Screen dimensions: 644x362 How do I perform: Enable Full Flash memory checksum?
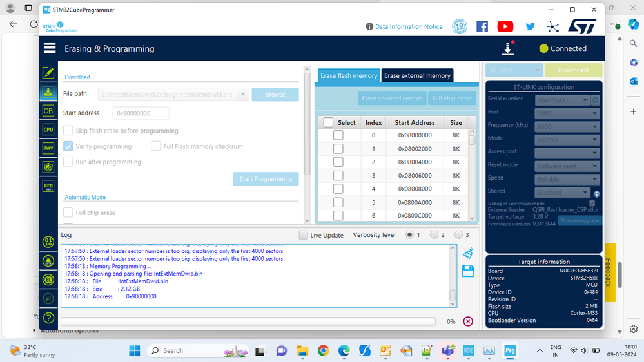pos(155,146)
